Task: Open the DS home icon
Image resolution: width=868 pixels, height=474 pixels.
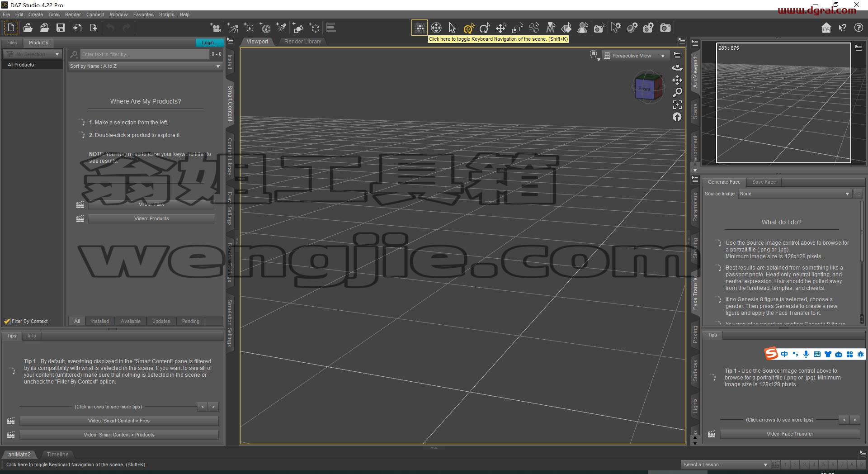Action: (x=826, y=28)
